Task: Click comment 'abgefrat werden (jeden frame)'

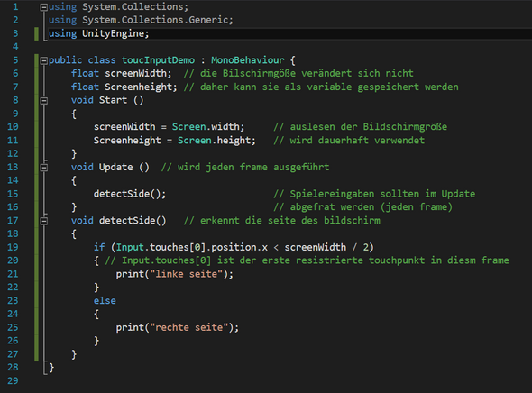Action: point(371,207)
